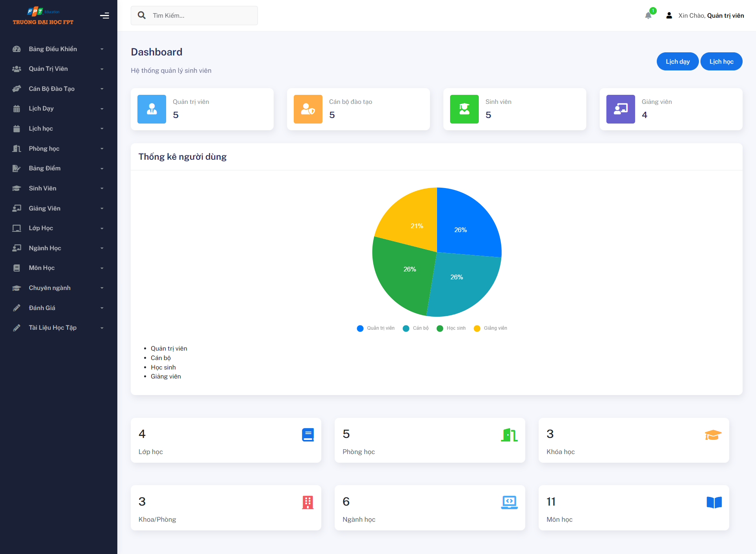Open the Sinh Viên sidebar menu
Viewport: 756px width, 554px height.
pyautogui.click(x=43, y=188)
